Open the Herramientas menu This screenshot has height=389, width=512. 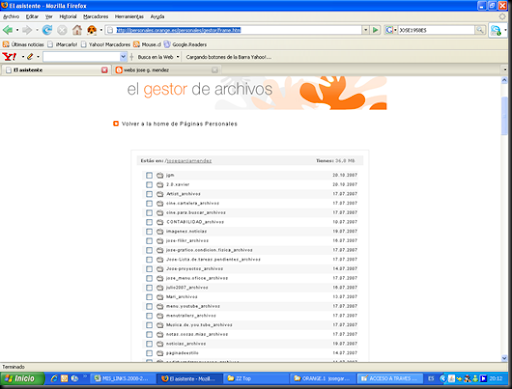(x=129, y=16)
